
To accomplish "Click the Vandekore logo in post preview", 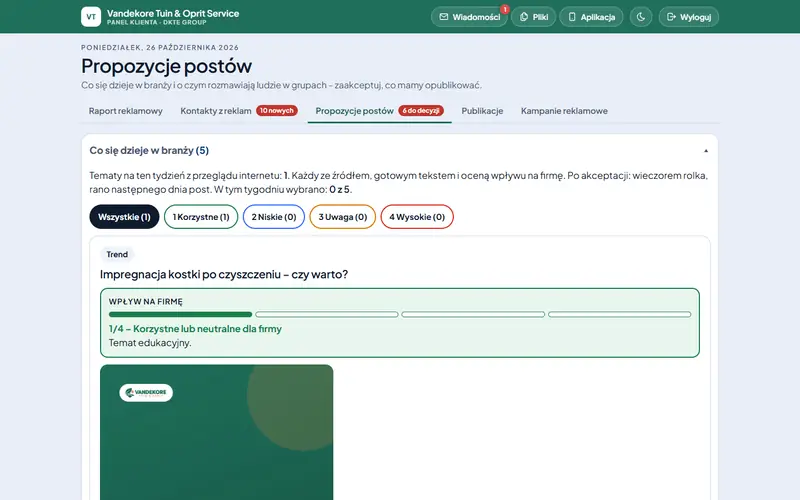I will tap(146, 392).
